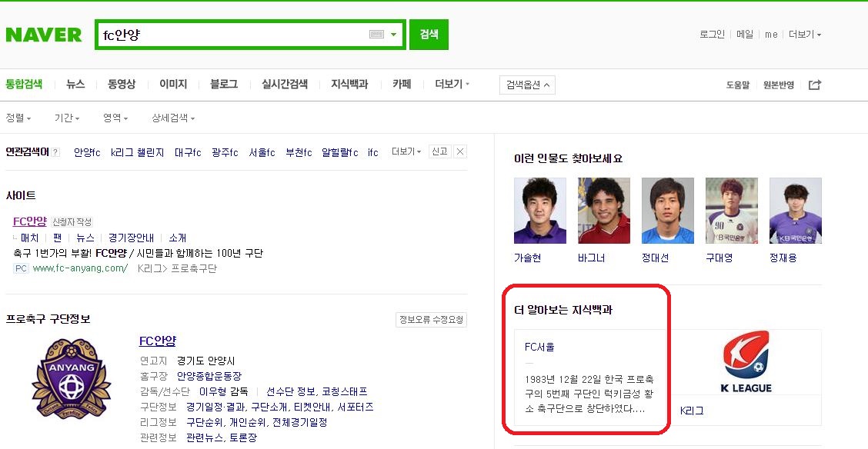Click the green 검색 search button
This screenshot has width=868, height=449.
[x=429, y=35]
